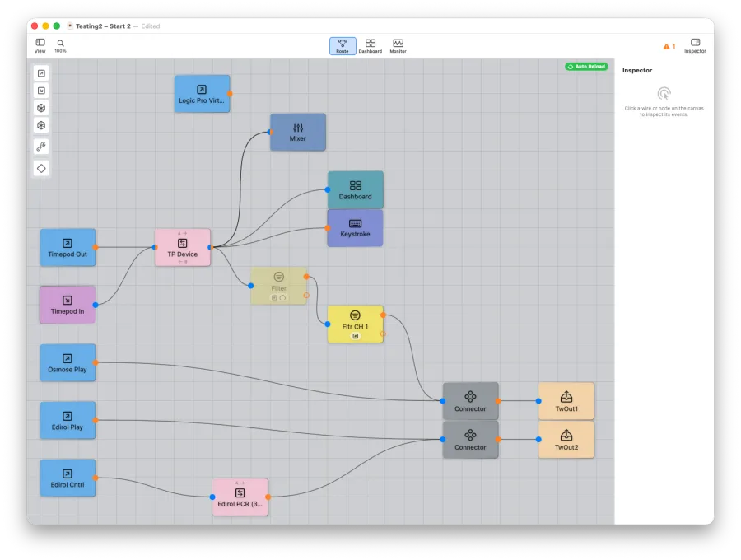741x560 pixels.
Task: Click Timepod Out orange output port
Action: [x=96, y=247]
